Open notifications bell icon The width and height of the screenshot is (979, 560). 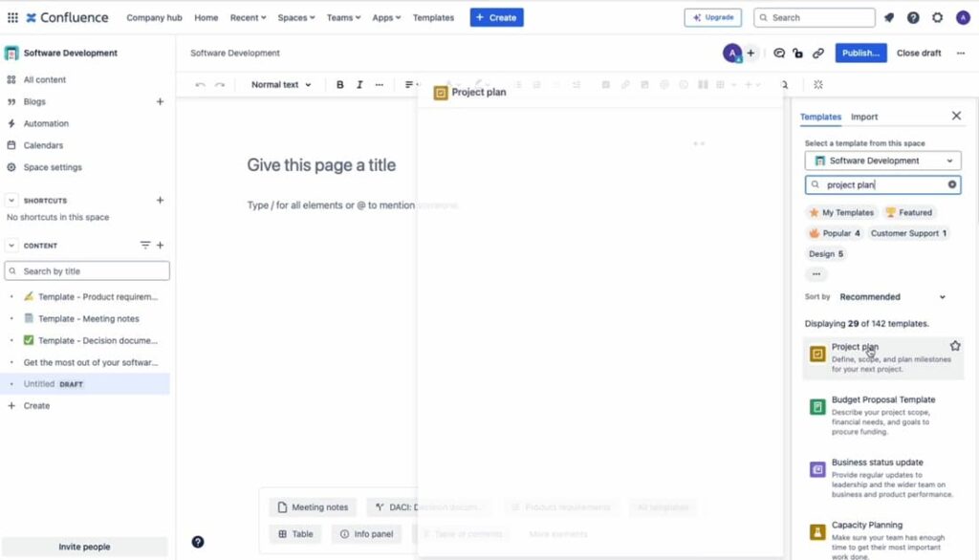click(889, 17)
